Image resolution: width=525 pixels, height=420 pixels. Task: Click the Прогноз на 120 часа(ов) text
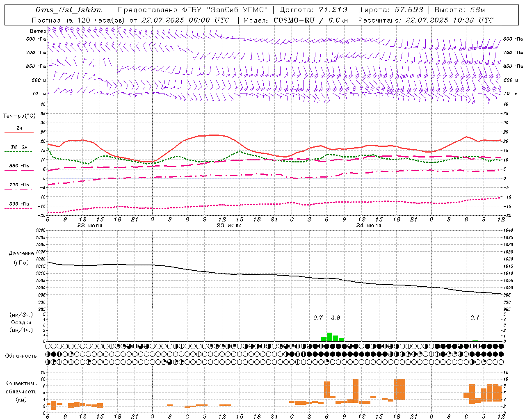(79, 20)
